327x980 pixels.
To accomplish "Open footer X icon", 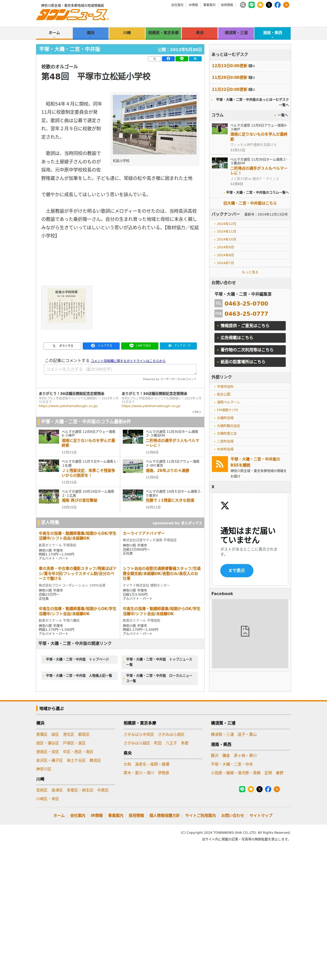I will tap(260, 789).
